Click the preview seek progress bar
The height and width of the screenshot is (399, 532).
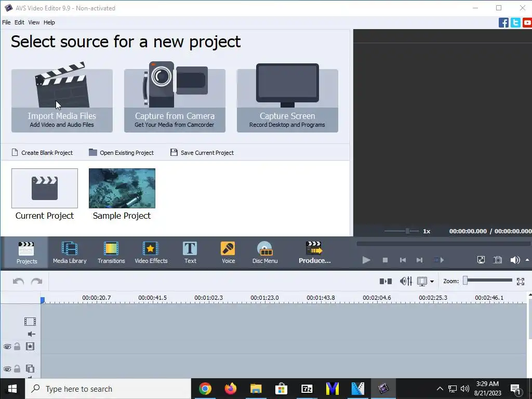click(x=443, y=243)
